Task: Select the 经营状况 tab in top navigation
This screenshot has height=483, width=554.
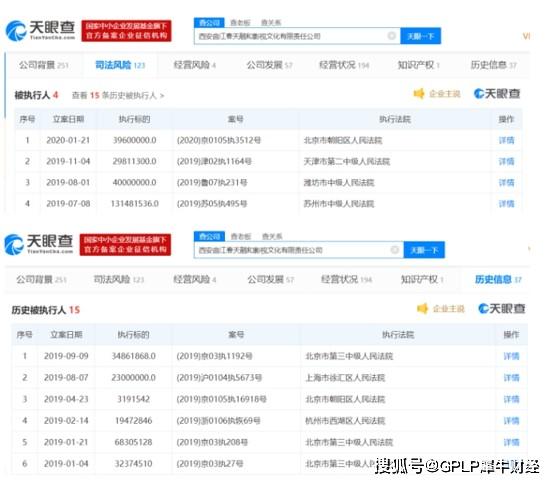Action: (x=344, y=65)
